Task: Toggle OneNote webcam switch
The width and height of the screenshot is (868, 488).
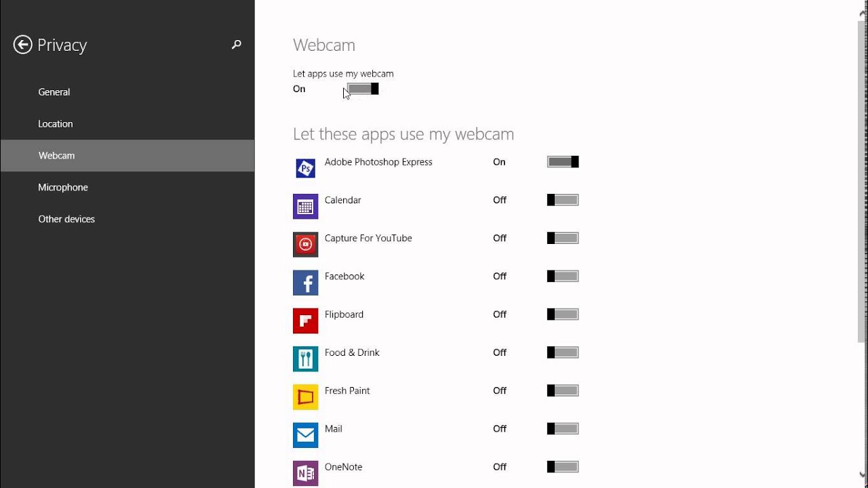Action: pyautogui.click(x=563, y=467)
